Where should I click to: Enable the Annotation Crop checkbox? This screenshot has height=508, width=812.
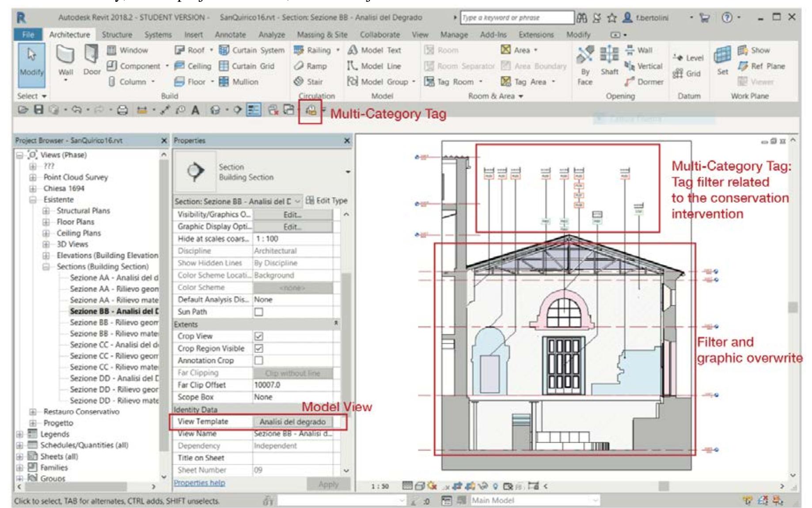259,360
